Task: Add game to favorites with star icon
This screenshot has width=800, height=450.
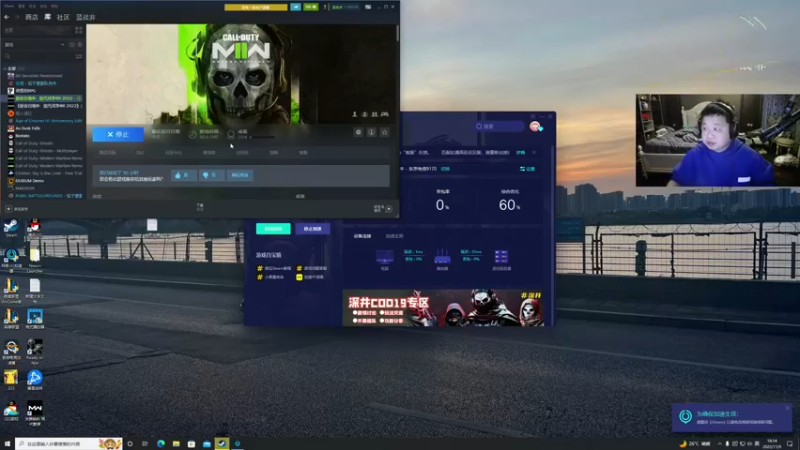Action: click(x=385, y=132)
